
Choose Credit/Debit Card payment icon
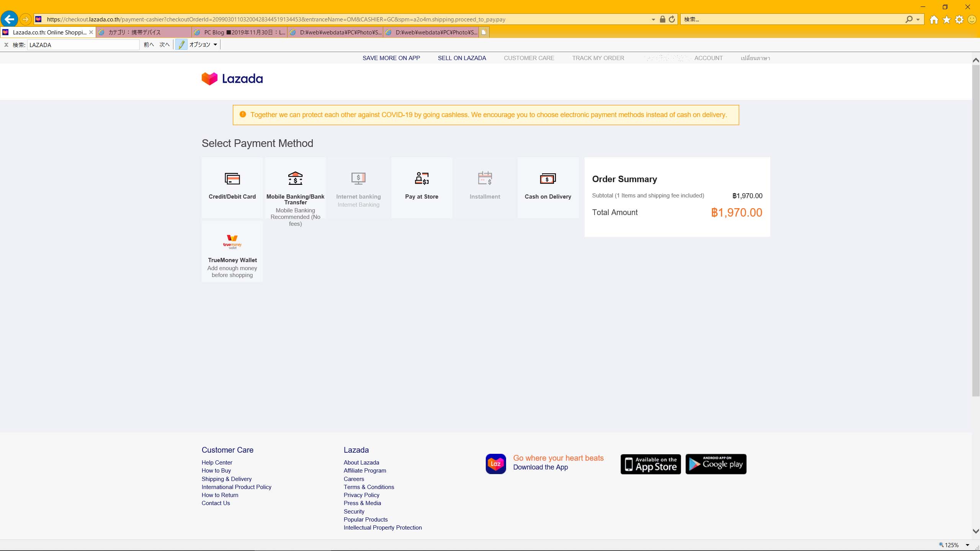pyautogui.click(x=232, y=178)
